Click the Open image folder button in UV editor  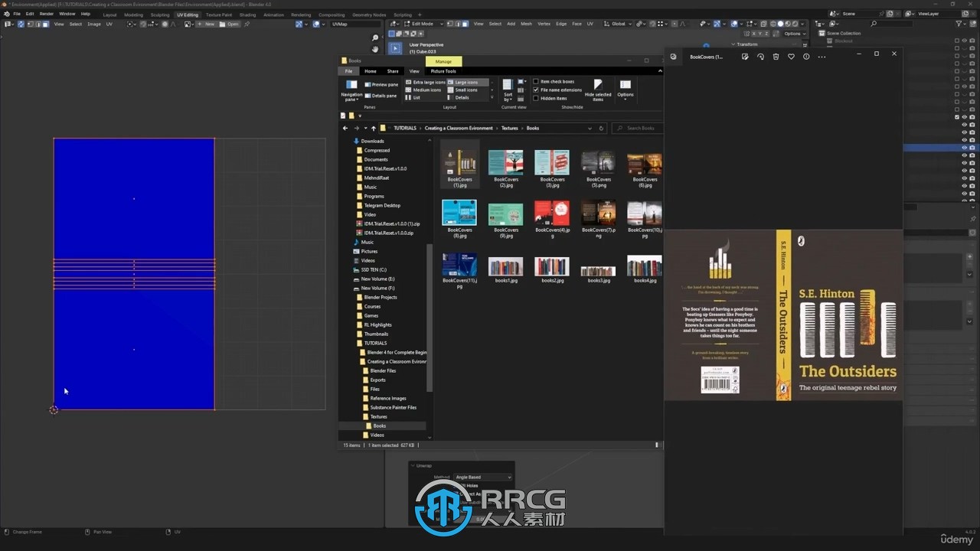[x=230, y=24]
